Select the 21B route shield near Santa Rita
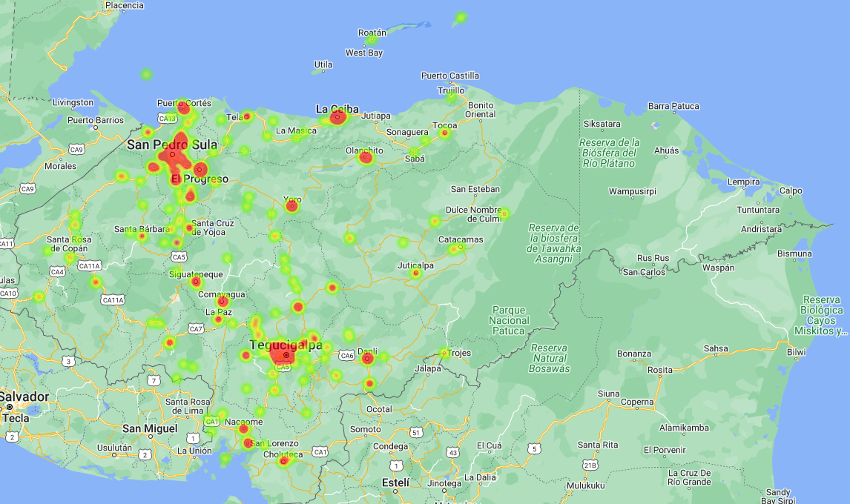This screenshot has width=850, height=504. click(590, 465)
